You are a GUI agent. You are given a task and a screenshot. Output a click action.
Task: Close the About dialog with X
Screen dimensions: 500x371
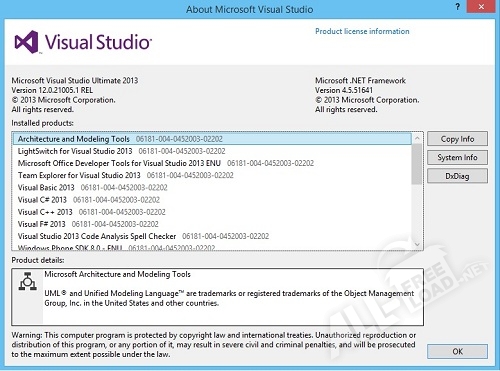481,7
